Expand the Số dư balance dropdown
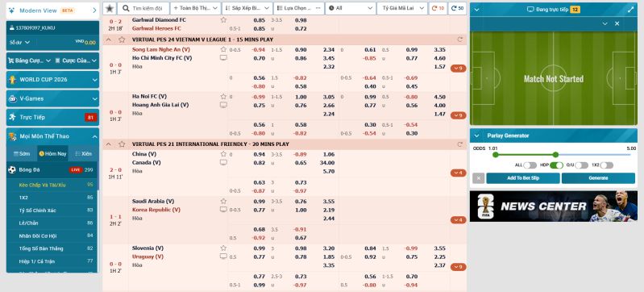Viewport: 644px width, 292px height. pyautogui.click(x=19, y=43)
